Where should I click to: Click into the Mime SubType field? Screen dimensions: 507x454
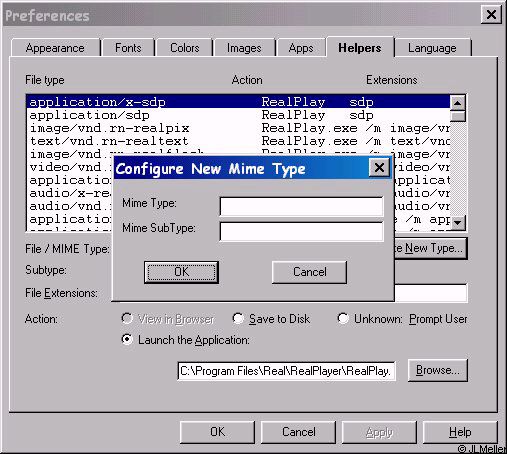point(301,231)
